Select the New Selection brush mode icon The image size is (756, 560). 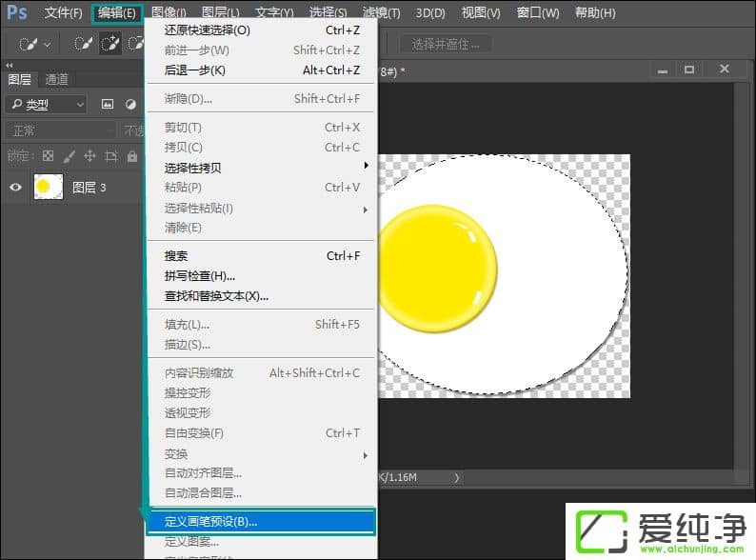[x=84, y=45]
